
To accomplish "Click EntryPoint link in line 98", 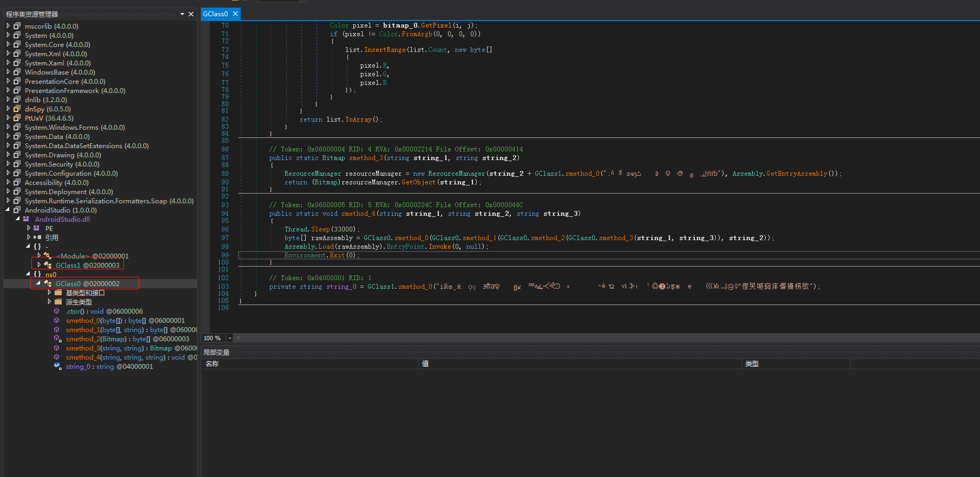I will (x=405, y=247).
